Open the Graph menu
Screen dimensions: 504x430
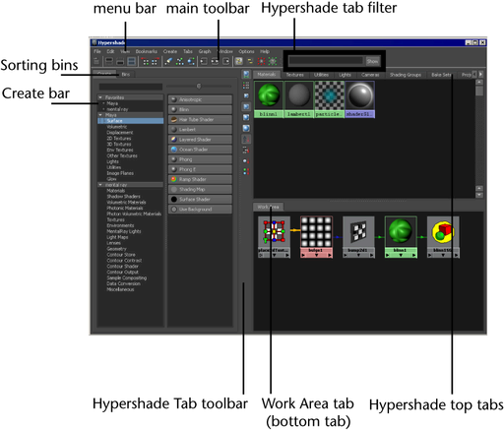coord(205,51)
